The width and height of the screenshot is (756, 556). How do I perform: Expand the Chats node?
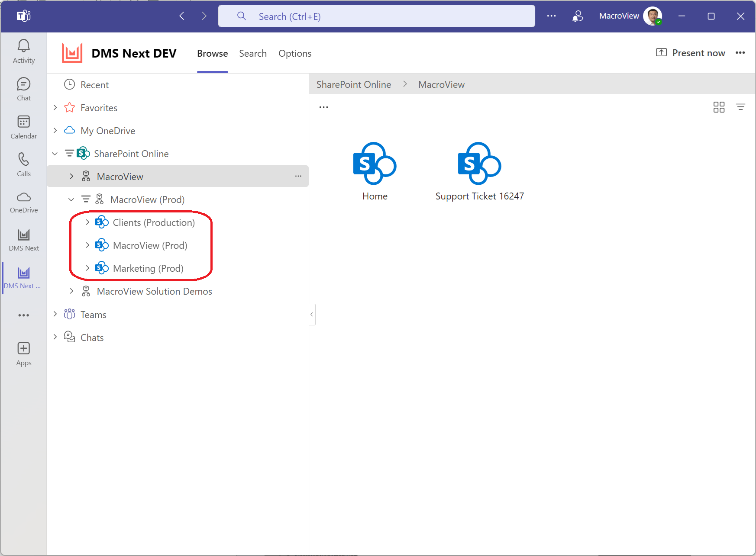coord(55,337)
